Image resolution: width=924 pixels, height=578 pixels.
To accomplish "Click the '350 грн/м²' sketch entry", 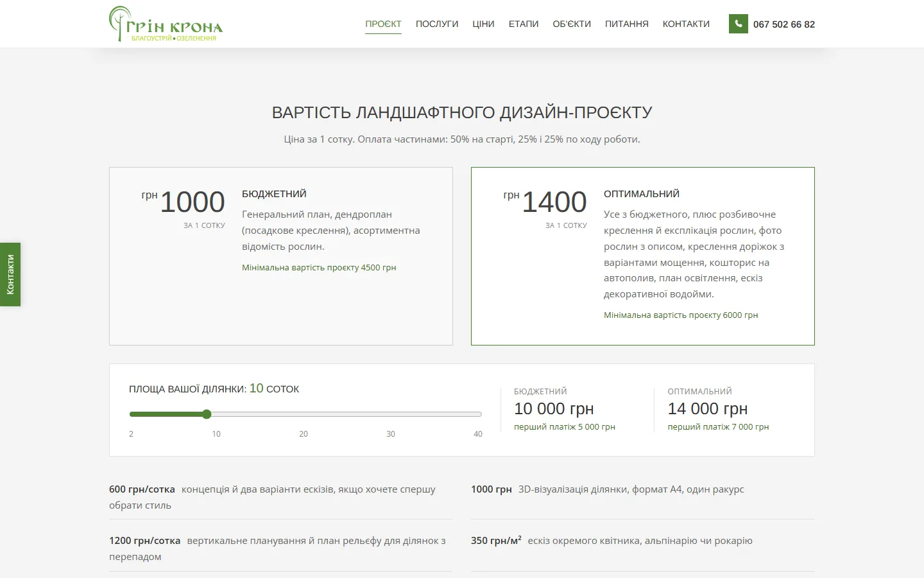I will pyautogui.click(x=612, y=541).
